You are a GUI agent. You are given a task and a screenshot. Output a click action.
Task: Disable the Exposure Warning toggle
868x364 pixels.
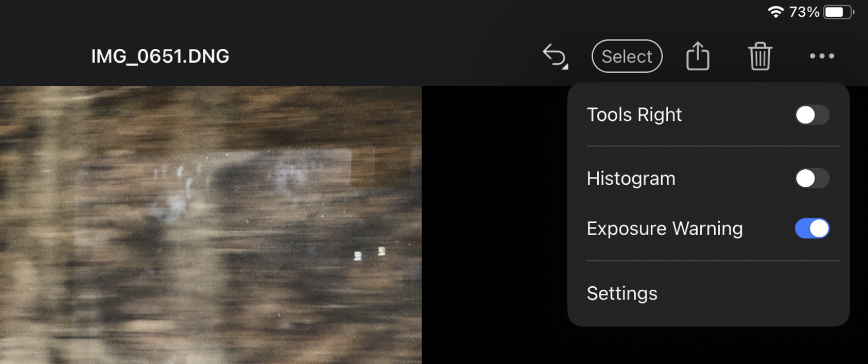coord(812,228)
